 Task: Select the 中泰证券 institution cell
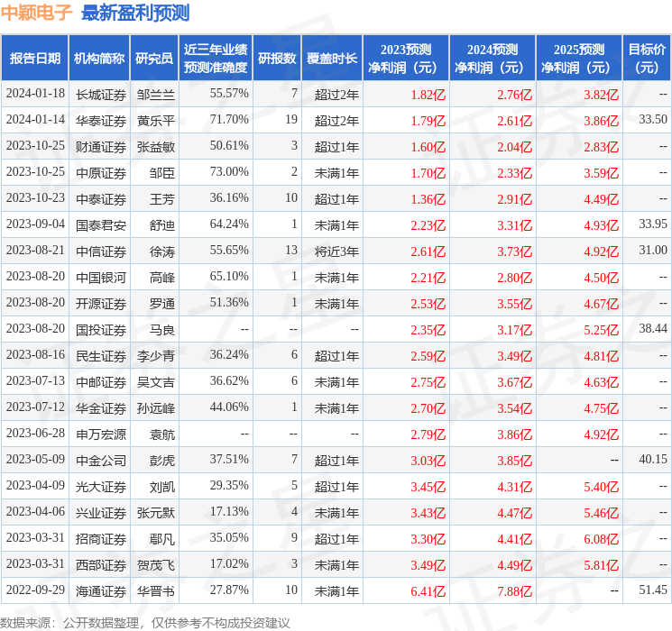coord(101,199)
